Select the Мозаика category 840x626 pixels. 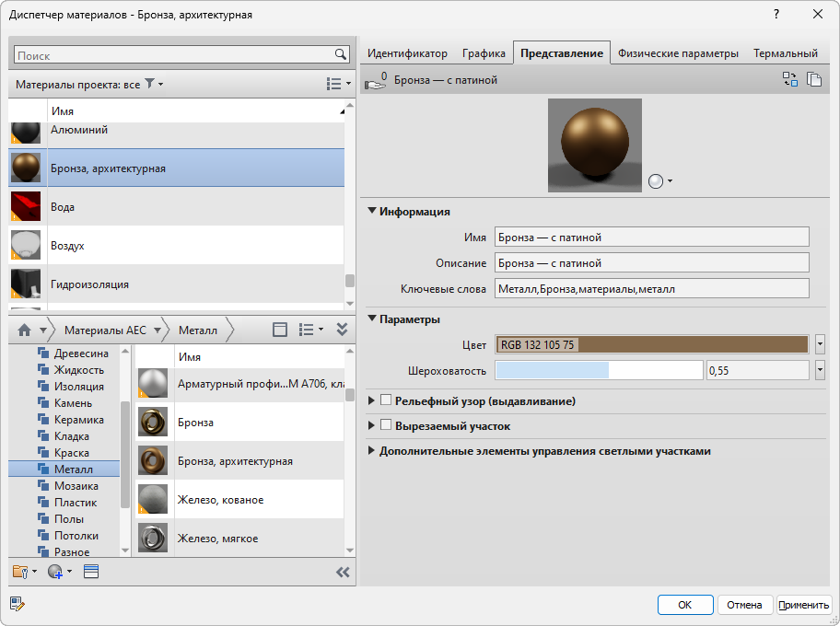point(68,486)
